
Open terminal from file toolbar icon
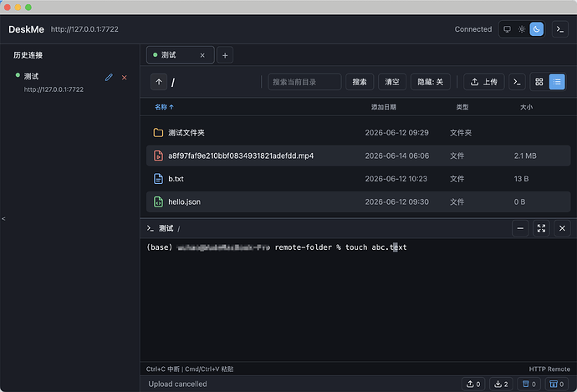pyautogui.click(x=517, y=82)
